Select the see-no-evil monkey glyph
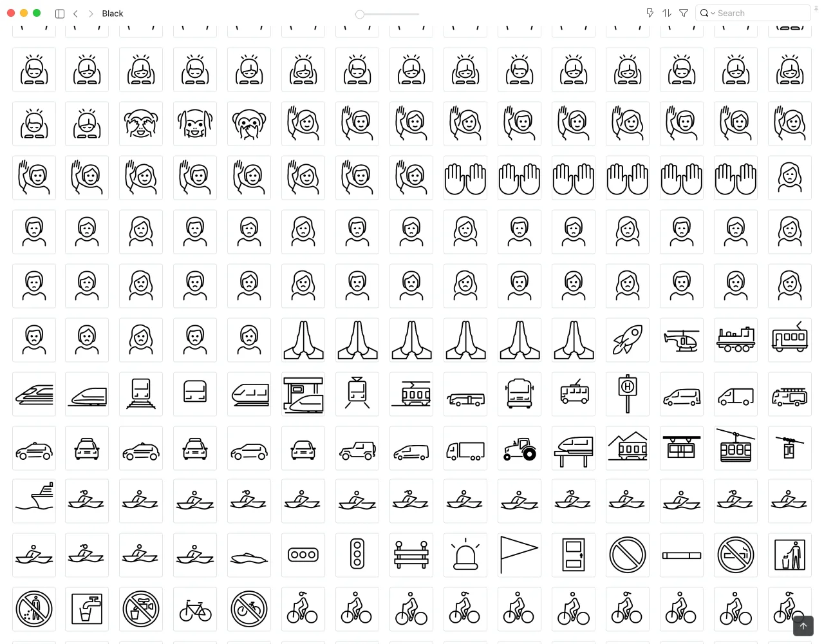Viewport: 824px width, 644px height. click(141, 124)
